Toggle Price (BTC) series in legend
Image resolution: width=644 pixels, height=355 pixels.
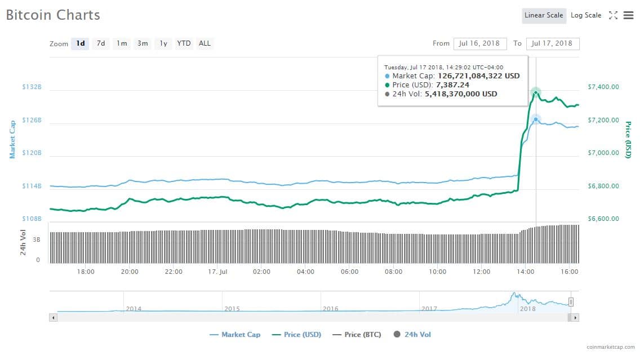[357, 335]
